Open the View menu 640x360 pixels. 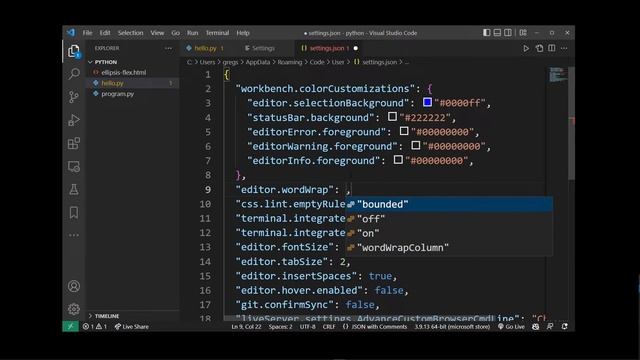pos(157,33)
